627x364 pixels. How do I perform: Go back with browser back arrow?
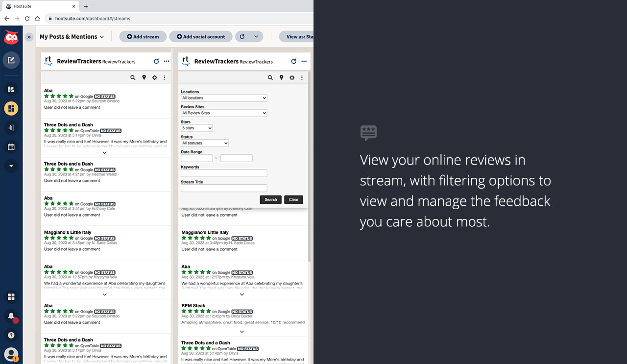[x=6, y=19]
